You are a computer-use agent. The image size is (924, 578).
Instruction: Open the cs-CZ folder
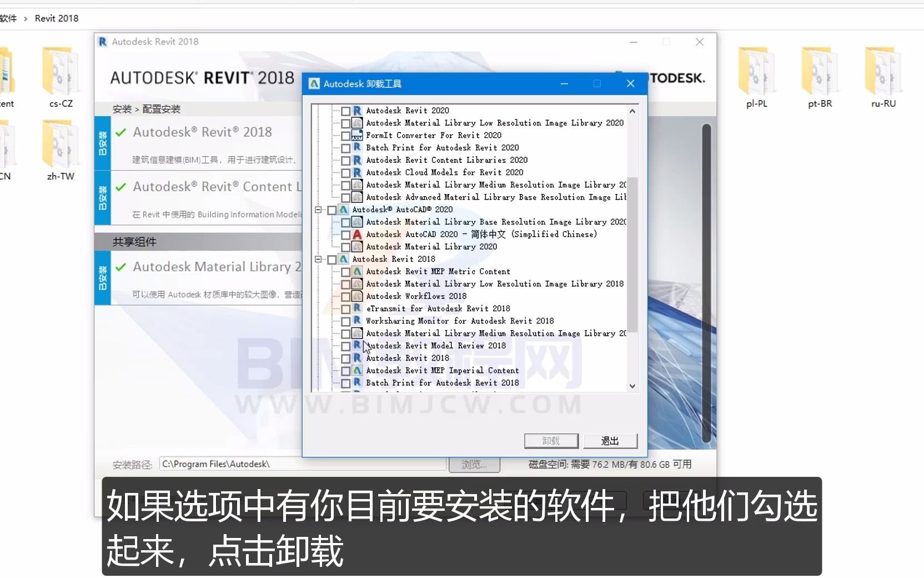61,78
